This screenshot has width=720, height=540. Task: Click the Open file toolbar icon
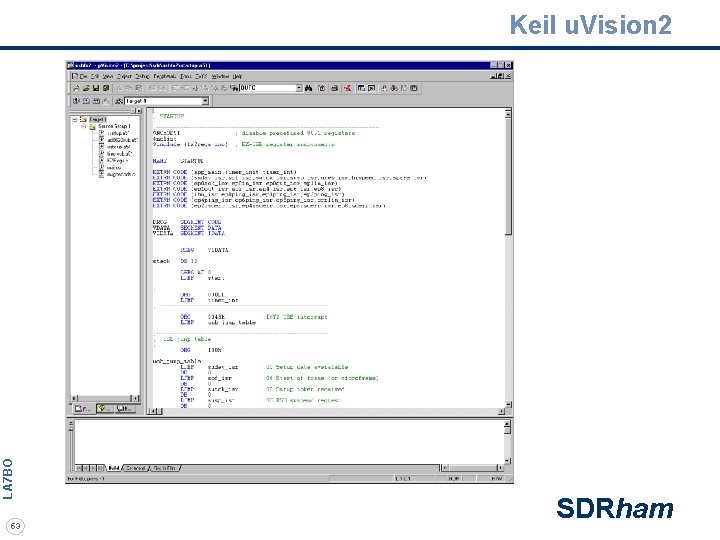pyautogui.click(x=86, y=88)
